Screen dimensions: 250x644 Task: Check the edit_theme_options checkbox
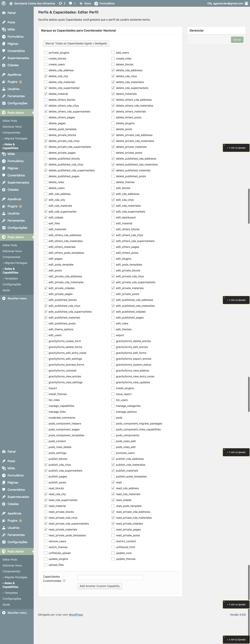[46, 329]
